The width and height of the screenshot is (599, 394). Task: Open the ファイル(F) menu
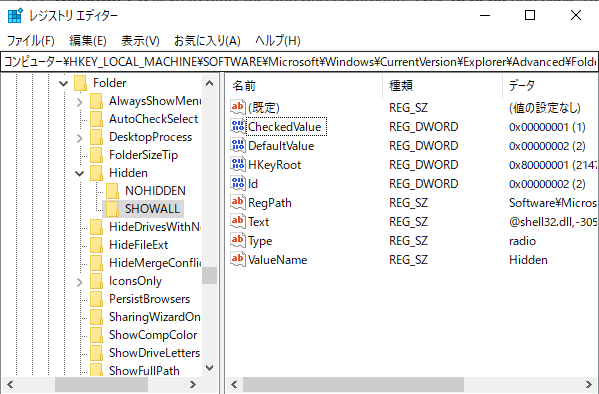coord(31,41)
